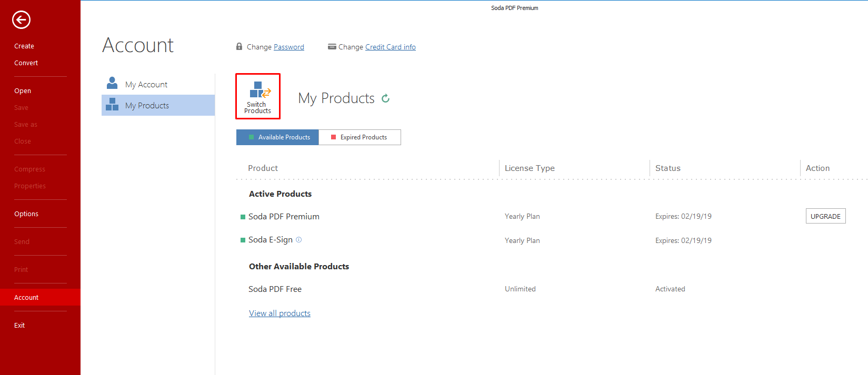Click the Print sidebar item
Image resolution: width=868 pixels, height=375 pixels.
click(21, 270)
